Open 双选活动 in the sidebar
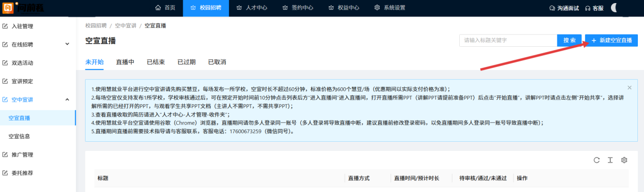The width and height of the screenshot is (644, 192). pyautogui.click(x=22, y=63)
